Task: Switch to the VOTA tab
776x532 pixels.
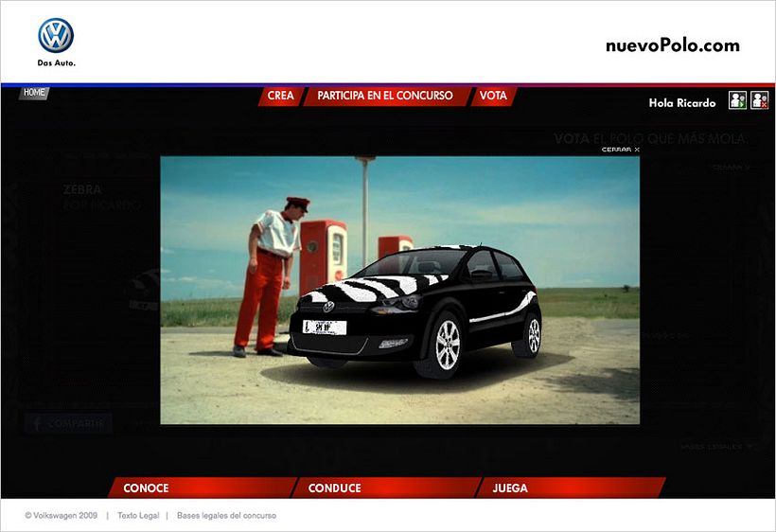Action: coord(493,96)
